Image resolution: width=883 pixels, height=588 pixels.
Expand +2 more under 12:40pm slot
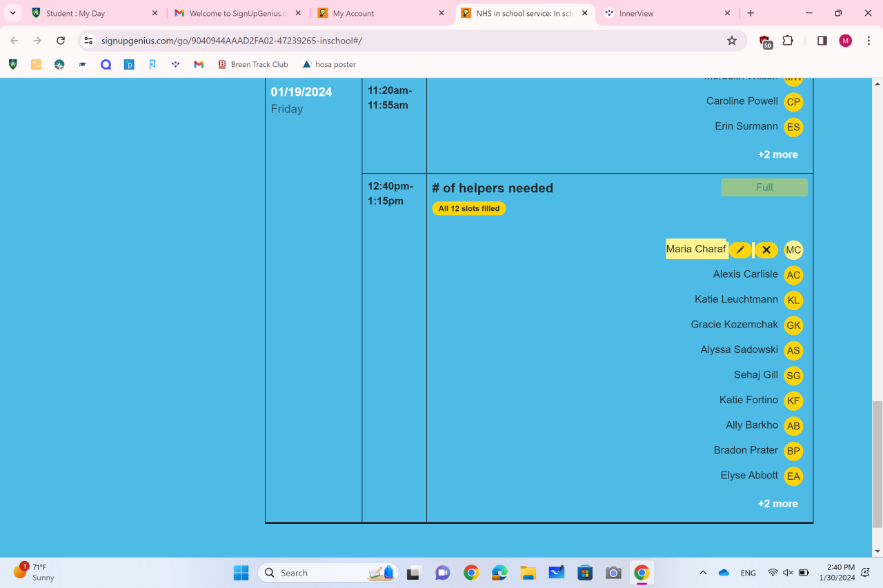point(778,504)
